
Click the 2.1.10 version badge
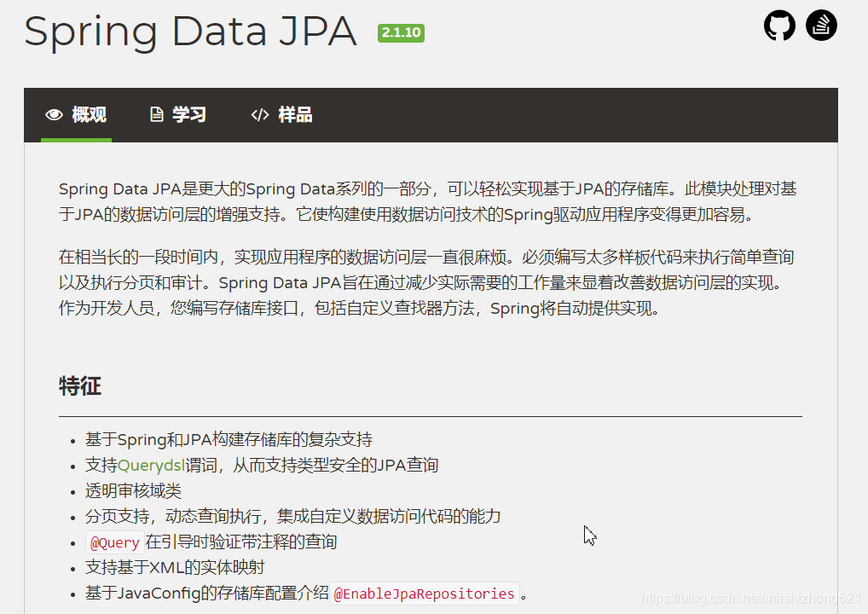click(x=401, y=32)
